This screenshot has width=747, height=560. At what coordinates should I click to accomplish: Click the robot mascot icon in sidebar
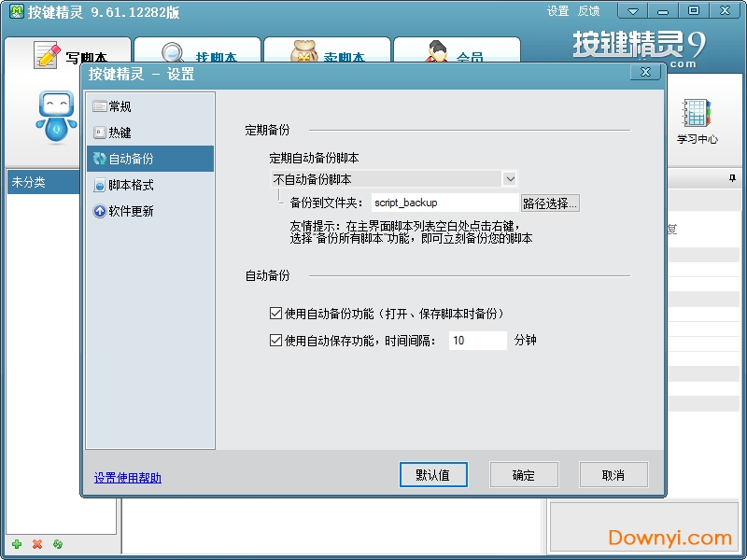pyautogui.click(x=54, y=117)
